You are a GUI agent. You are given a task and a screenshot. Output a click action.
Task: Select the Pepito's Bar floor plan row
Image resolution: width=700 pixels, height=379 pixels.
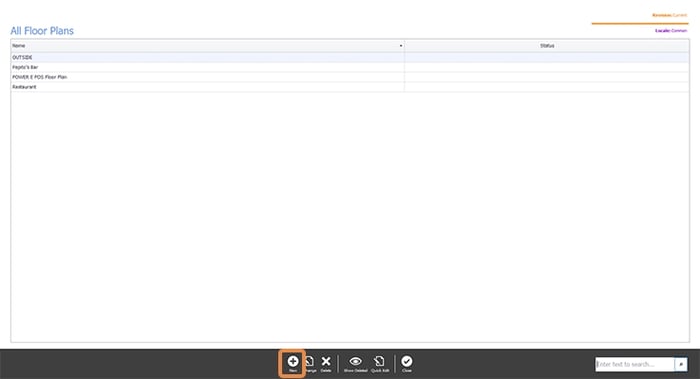point(350,67)
